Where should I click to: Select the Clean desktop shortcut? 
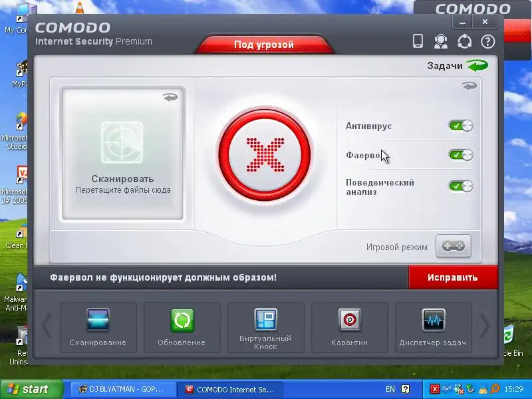click(x=16, y=237)
